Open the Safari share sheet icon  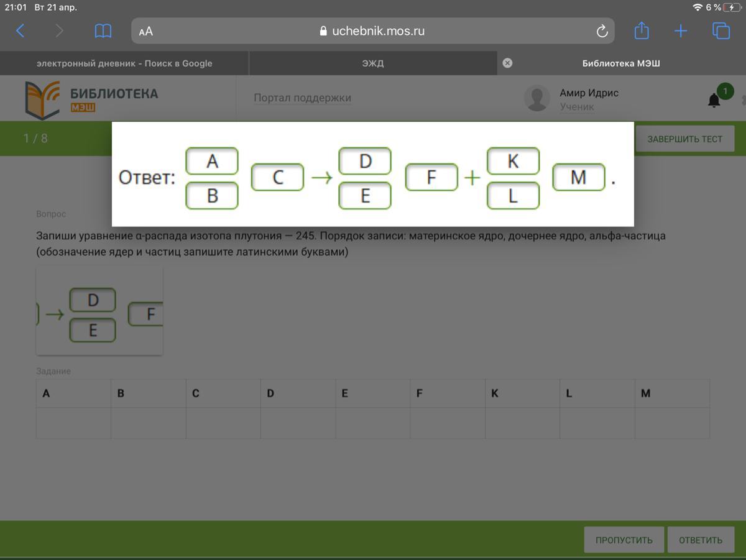(642, 30)
